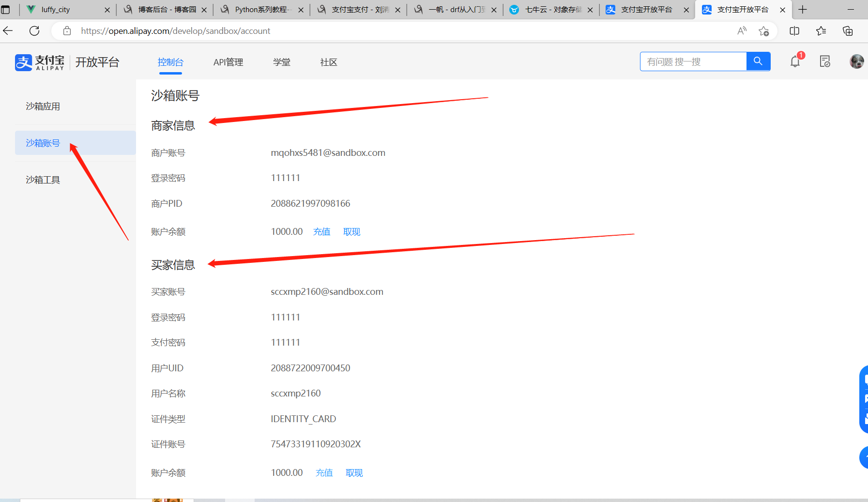Click the 沙箱账号 page title heading
Viewport: 868px width, 502px height.
pos(175,96)
